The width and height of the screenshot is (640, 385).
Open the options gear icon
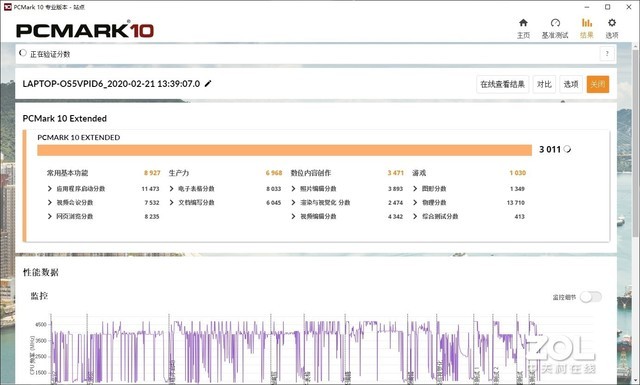(611, 23)
